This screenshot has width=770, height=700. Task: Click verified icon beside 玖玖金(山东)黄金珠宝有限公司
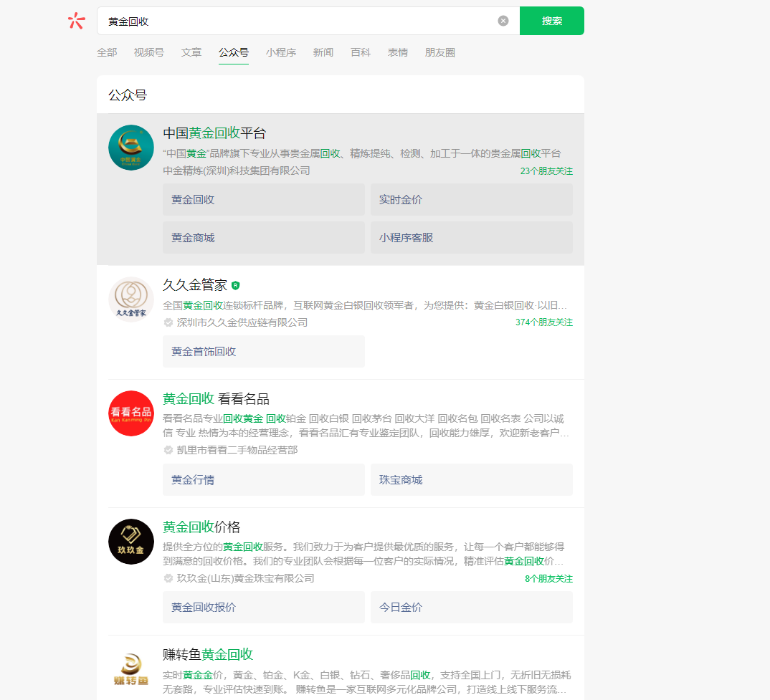pyautogui.click(x=168, y=578)
